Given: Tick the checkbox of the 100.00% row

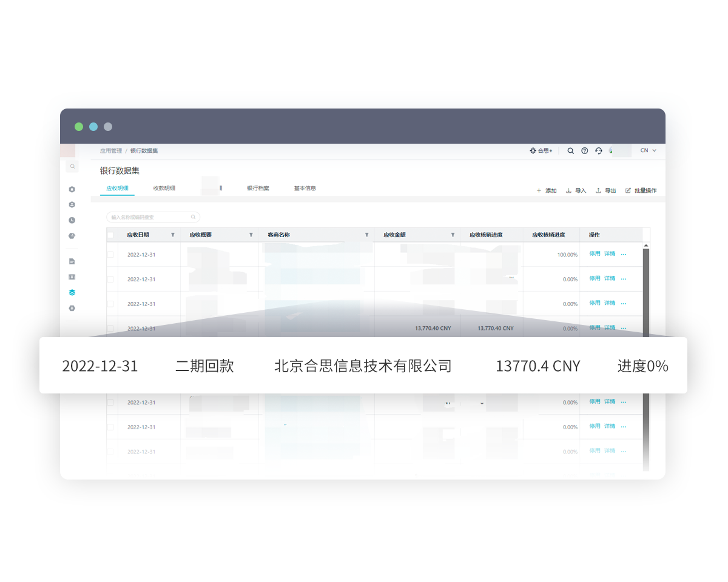Looking at the screenshot, I should pyautogui.click(x=110, y=255).
